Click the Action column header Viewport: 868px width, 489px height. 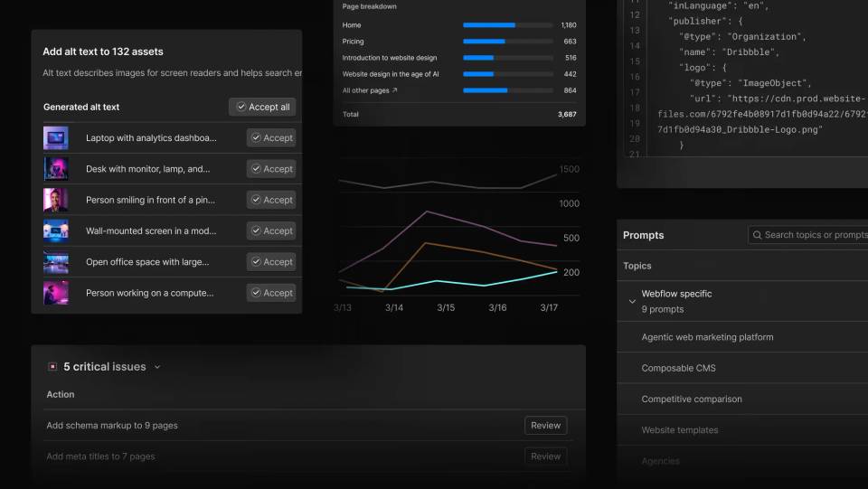61,394
